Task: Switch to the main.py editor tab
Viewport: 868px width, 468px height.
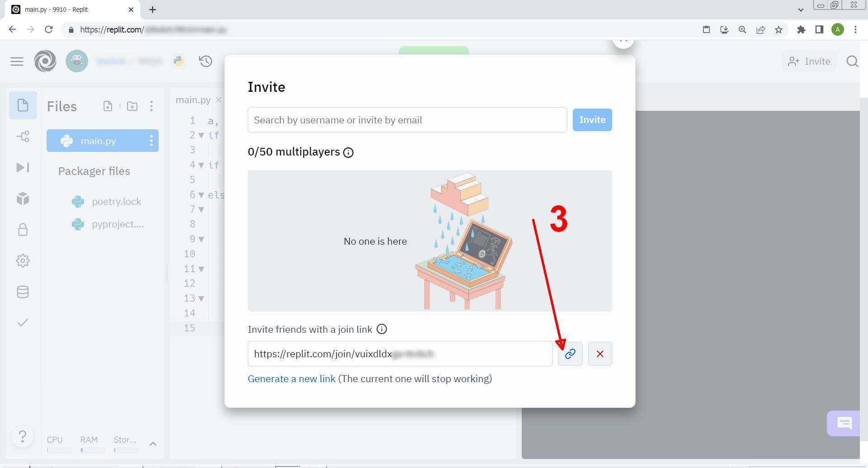Action: 193,100
